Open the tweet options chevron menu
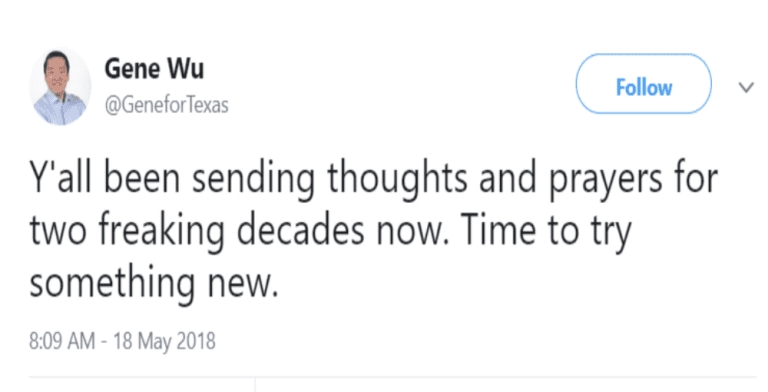Viewport: 768px width, 392px height. (x=746, y=88)
